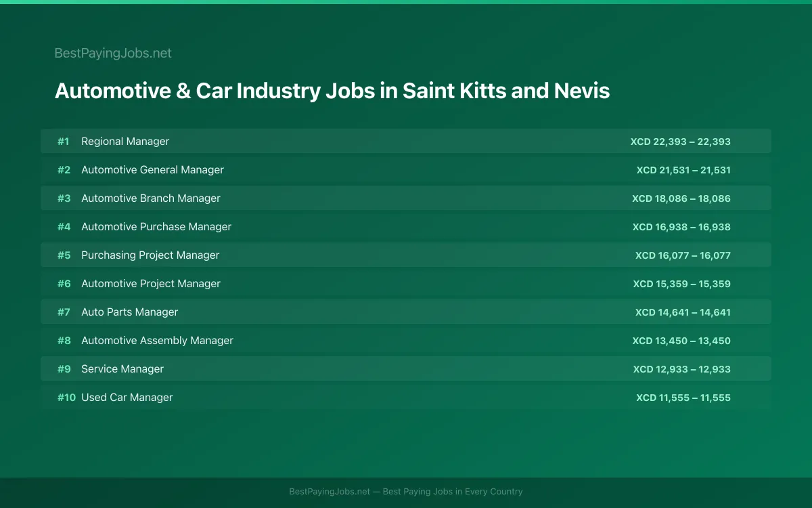Click salary XCD 14,641 – 14,641

(x=683, y=312)
